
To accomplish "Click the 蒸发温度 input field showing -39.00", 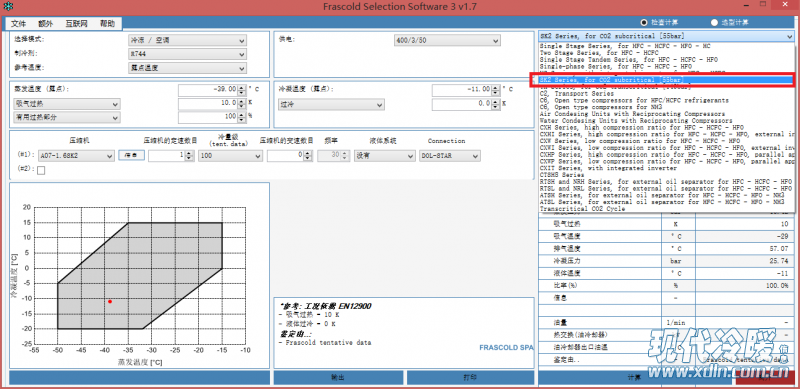I will coord(207,89).
